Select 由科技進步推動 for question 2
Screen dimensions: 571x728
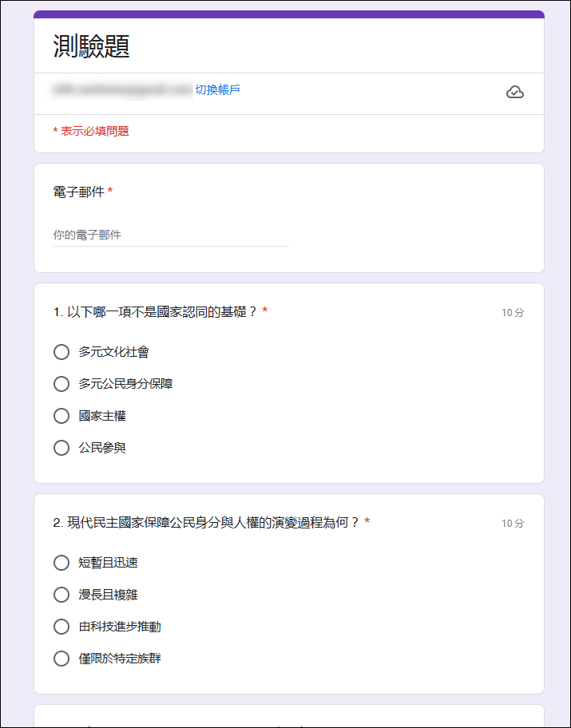[x=61, y=627]
